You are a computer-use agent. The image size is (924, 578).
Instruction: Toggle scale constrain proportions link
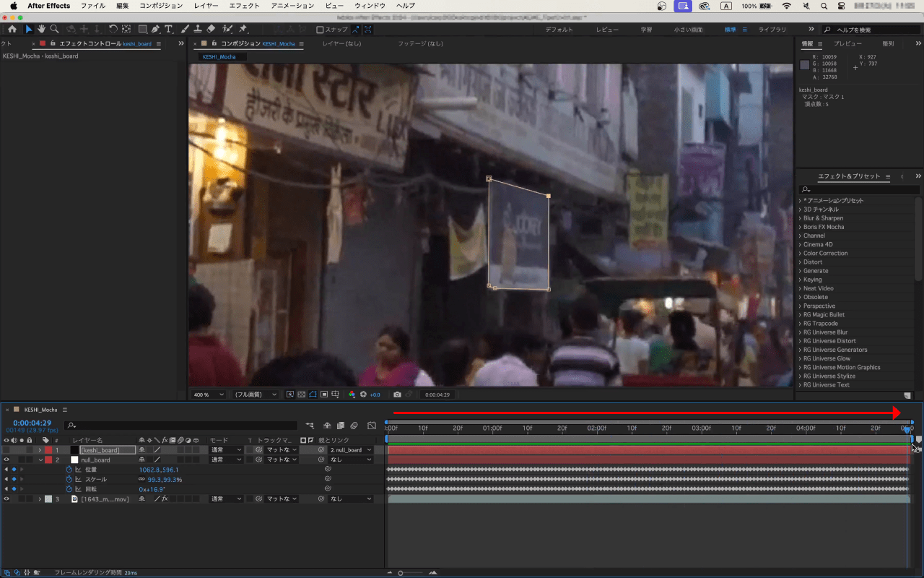[142, 479]
